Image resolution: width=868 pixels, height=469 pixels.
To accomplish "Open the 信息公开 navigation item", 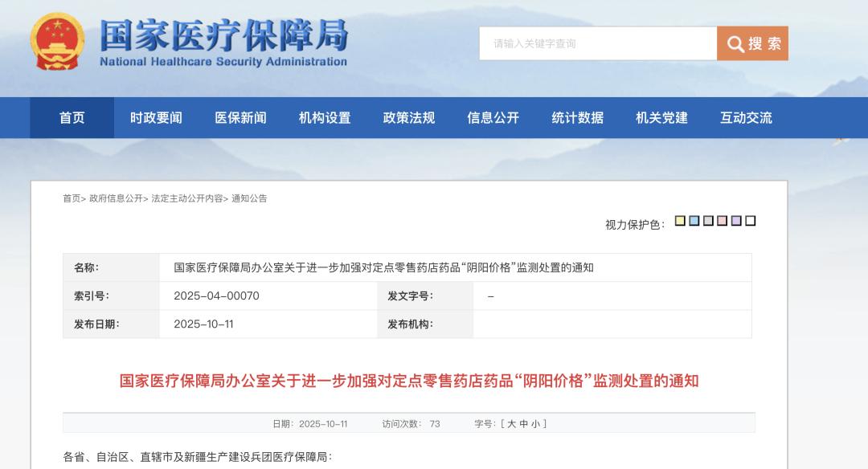I will click(493, 118).
